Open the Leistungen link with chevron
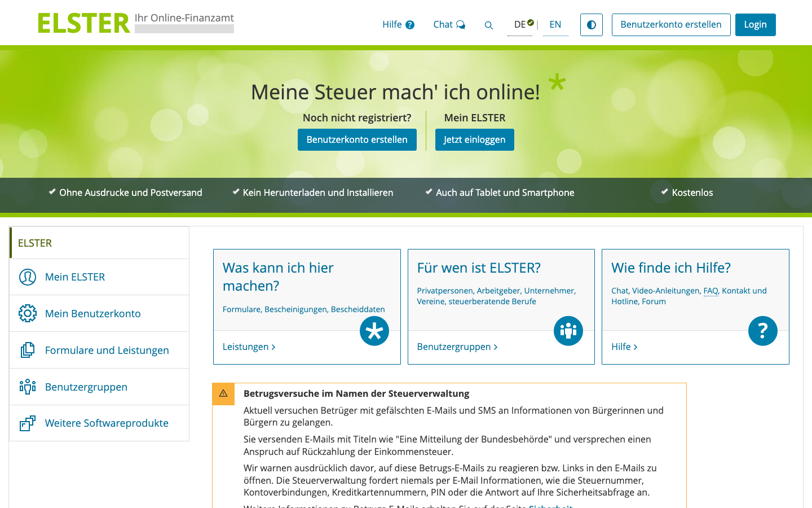Viewport: 812px width, 508px height. [x=249, y=347]
